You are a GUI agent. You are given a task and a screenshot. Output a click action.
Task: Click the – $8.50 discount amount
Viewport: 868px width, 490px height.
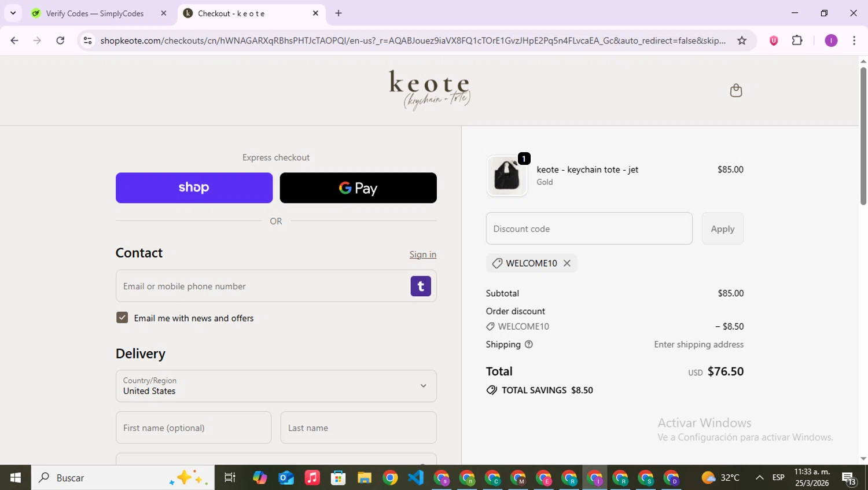point(729,326)
